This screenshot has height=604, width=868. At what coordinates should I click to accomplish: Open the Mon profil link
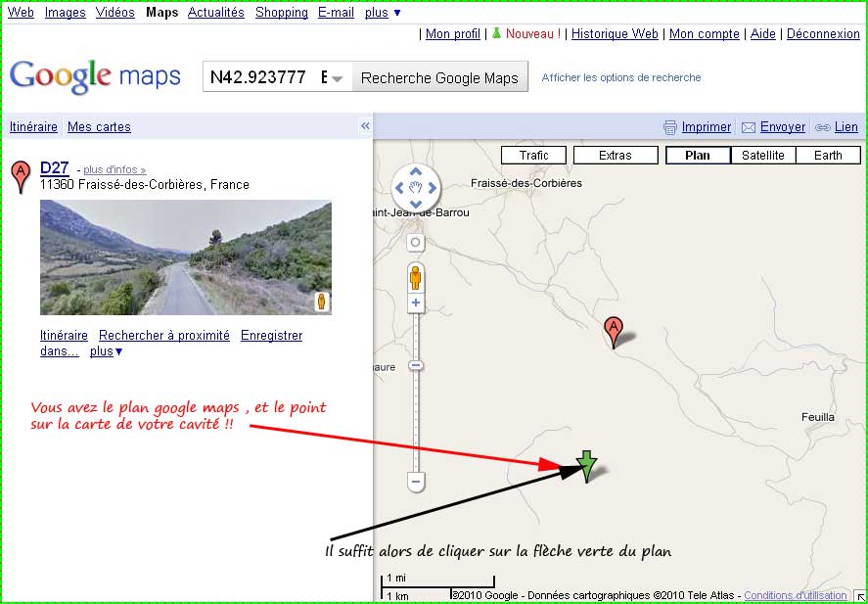(453, 33)
